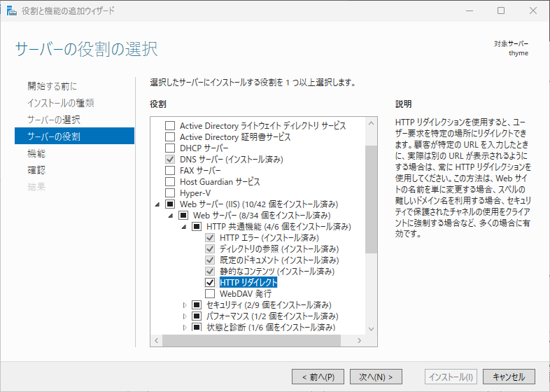
Task: Check Host Guardian サービス checkbox
Action: 170,182
